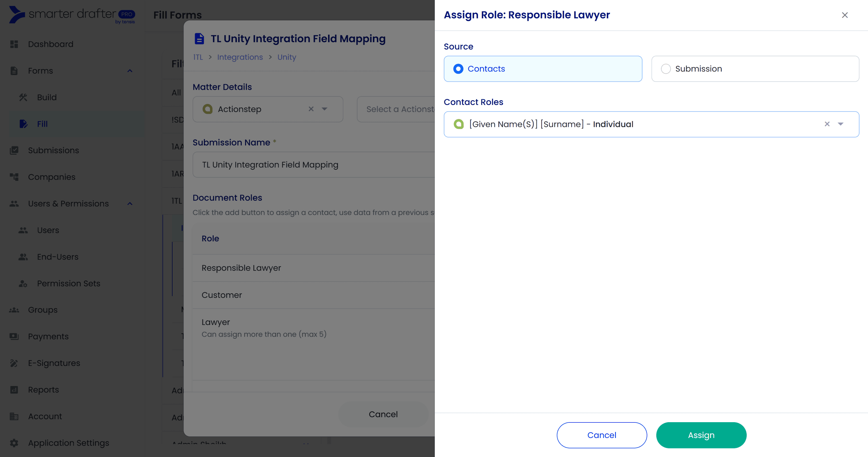Click the Reports icon in sidebar

coord(14,389)
